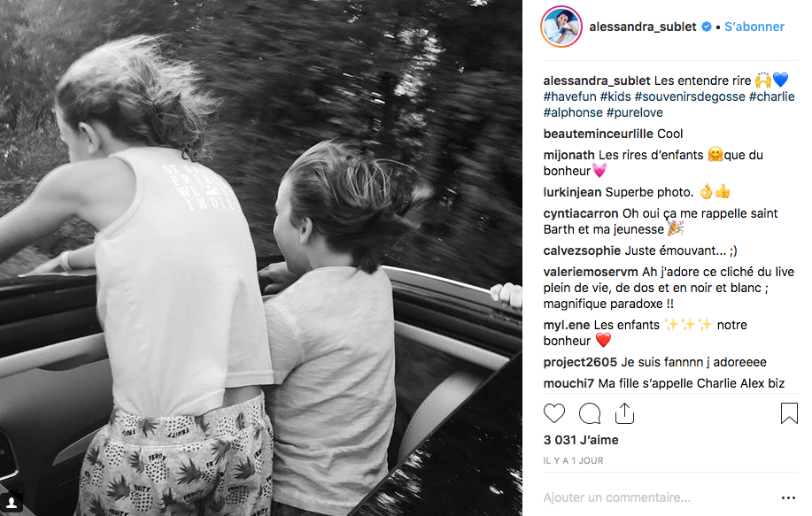Open the three-dots more options menu
Image resolution: width=812 pixels, height=516 pixels.
788,498
